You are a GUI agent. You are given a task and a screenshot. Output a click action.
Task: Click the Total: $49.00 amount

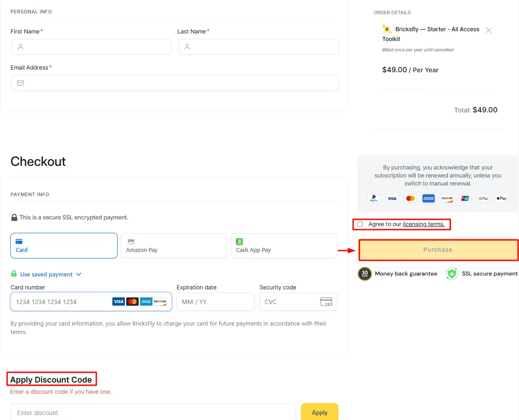(476, 110)
